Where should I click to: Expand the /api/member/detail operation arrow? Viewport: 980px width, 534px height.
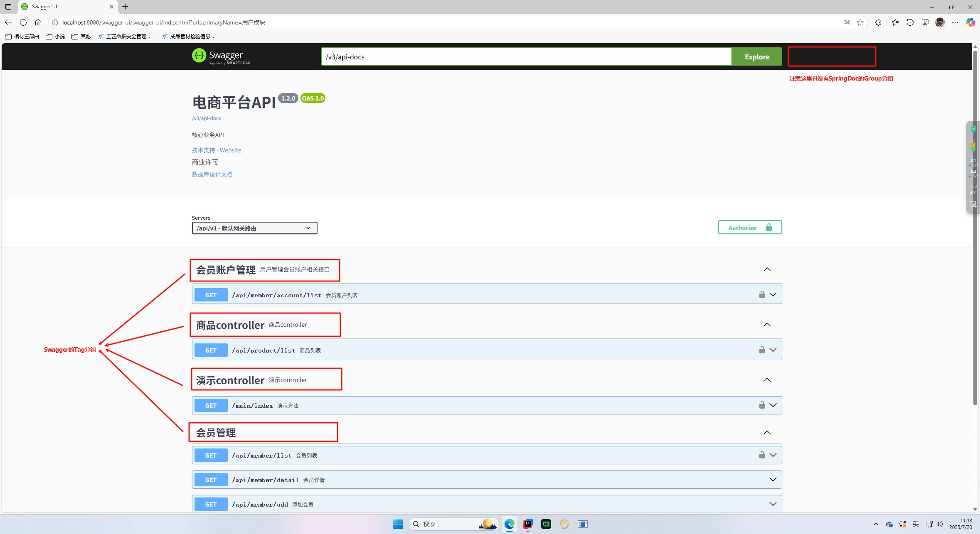tap(773, 480)
